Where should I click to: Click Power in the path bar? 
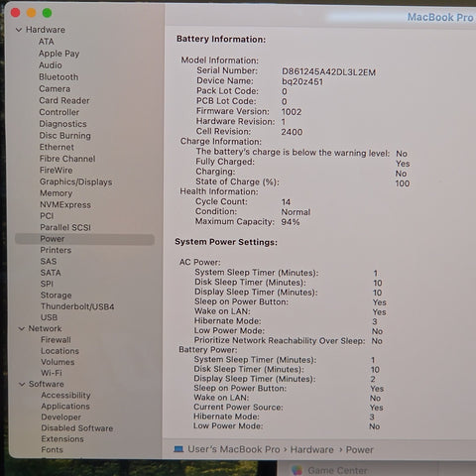[360, 450]
